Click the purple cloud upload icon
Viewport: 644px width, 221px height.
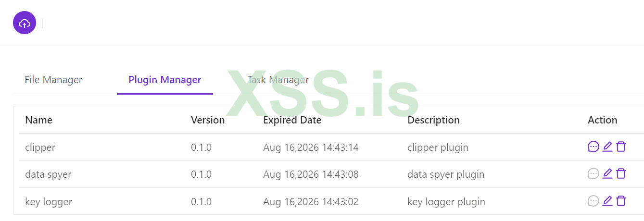(x=25, y=23)
